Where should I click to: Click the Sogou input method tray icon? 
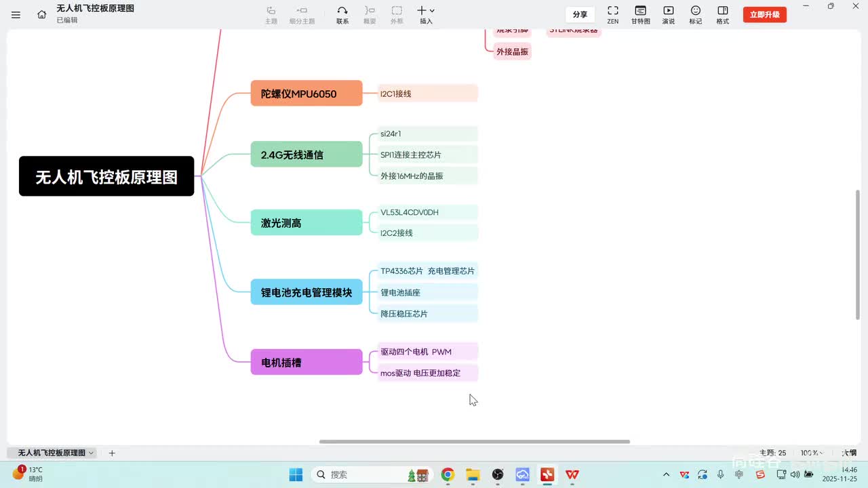pos(760,474)
